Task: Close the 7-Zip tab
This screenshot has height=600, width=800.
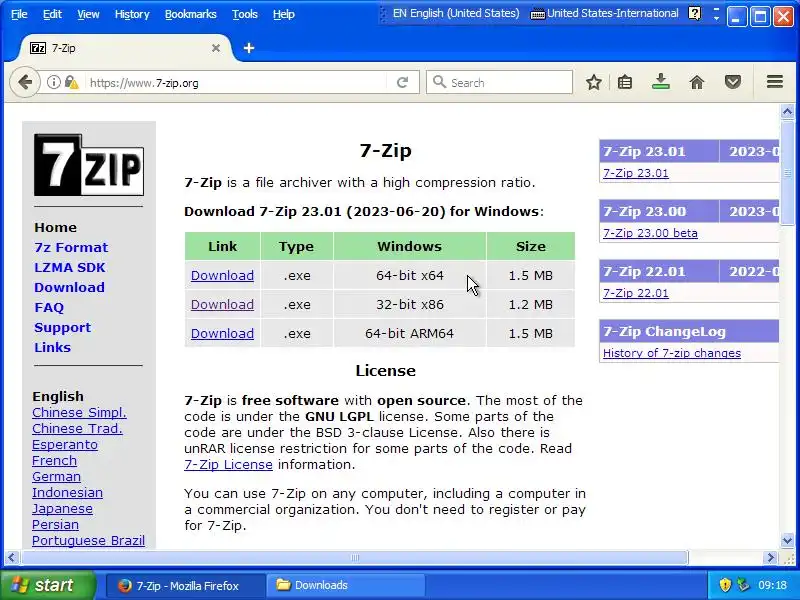Action: point(216,48)
